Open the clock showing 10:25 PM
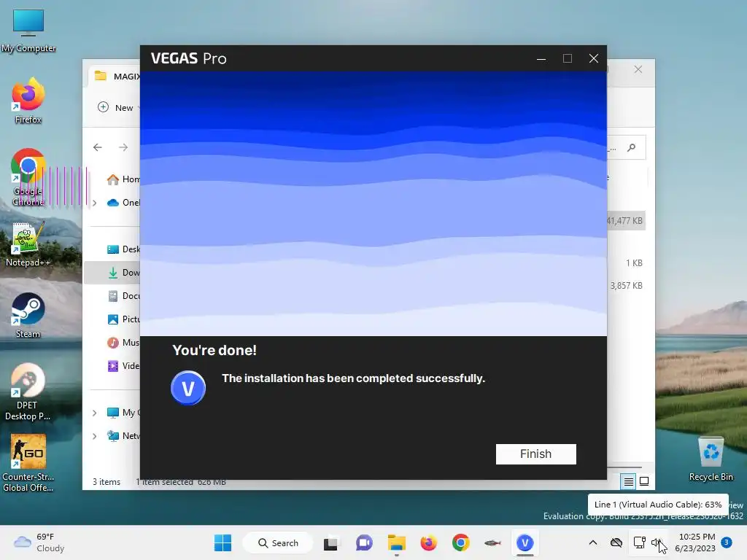Viewport: 747px width, 560px height. (x=695, y=542)
